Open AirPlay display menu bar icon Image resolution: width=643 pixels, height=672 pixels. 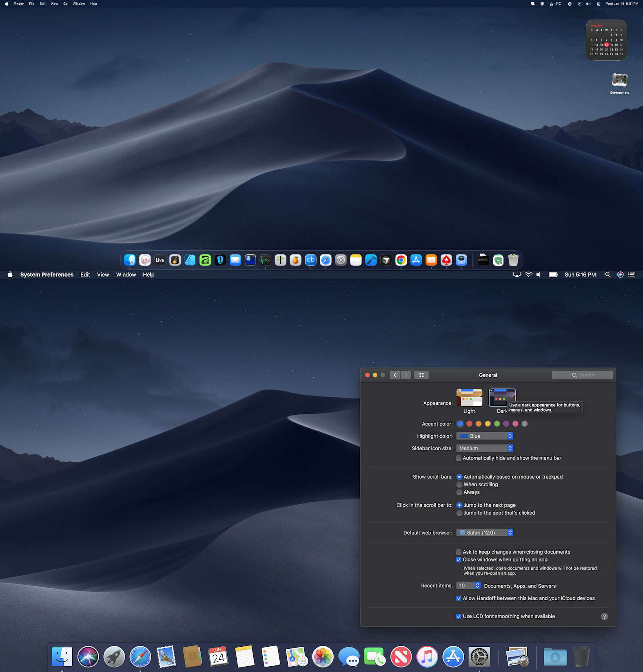click(x=517, y=275)
